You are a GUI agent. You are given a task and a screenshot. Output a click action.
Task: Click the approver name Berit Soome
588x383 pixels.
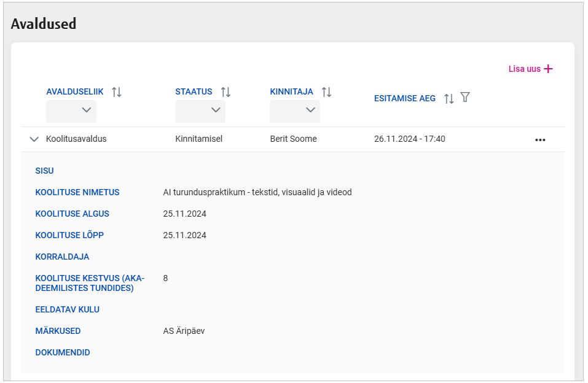[x=293, y=139]
